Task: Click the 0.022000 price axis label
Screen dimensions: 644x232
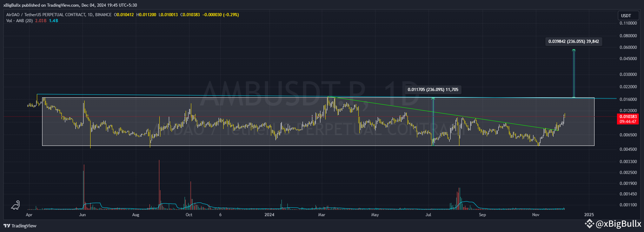Action: pyautogui.click(x=628, y=87)
